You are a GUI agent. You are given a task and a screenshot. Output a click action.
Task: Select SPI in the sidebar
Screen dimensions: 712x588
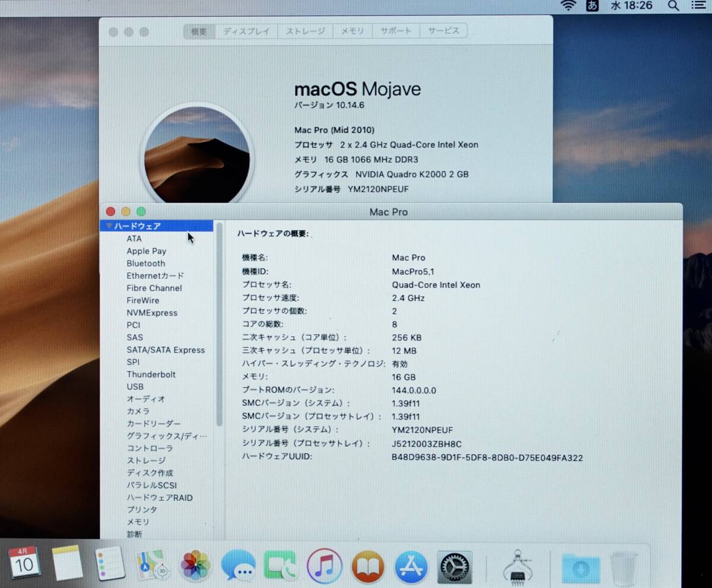(x=133, y=362)
